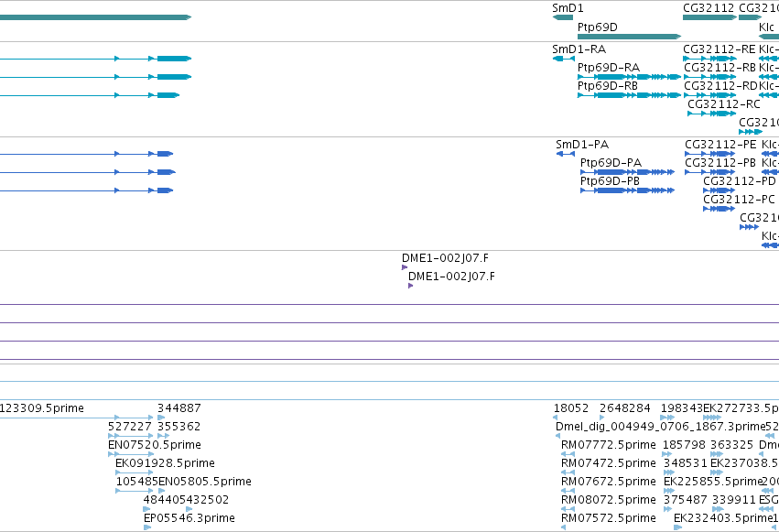The width and height of the screenshot is (779, 532).
Task: Open EK091928.5prime insertion
Action: [x=165, y=463]
